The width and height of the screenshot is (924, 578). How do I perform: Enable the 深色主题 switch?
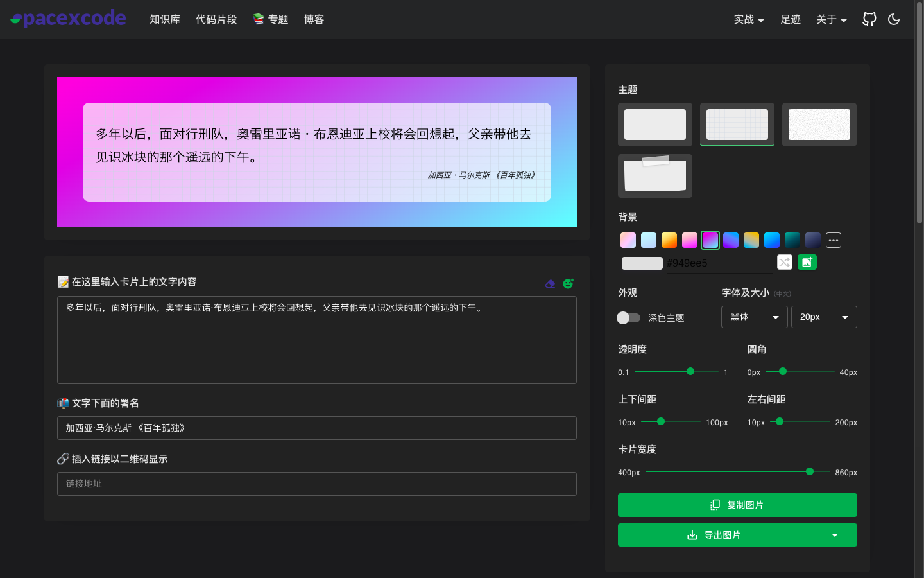[x=629, y=317]
